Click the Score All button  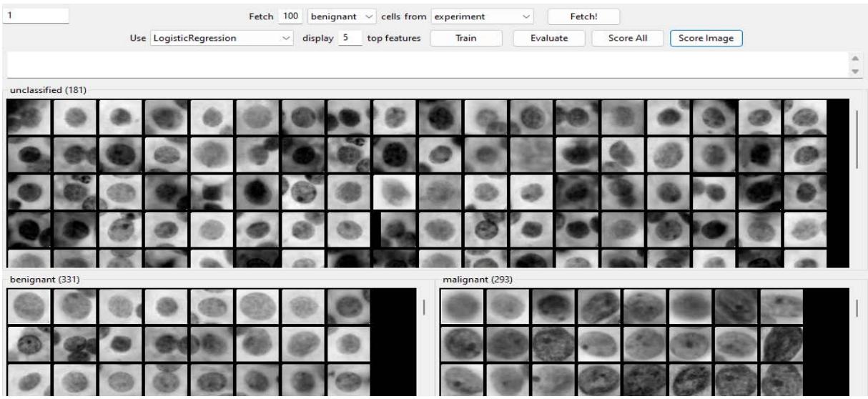point(627,39)
